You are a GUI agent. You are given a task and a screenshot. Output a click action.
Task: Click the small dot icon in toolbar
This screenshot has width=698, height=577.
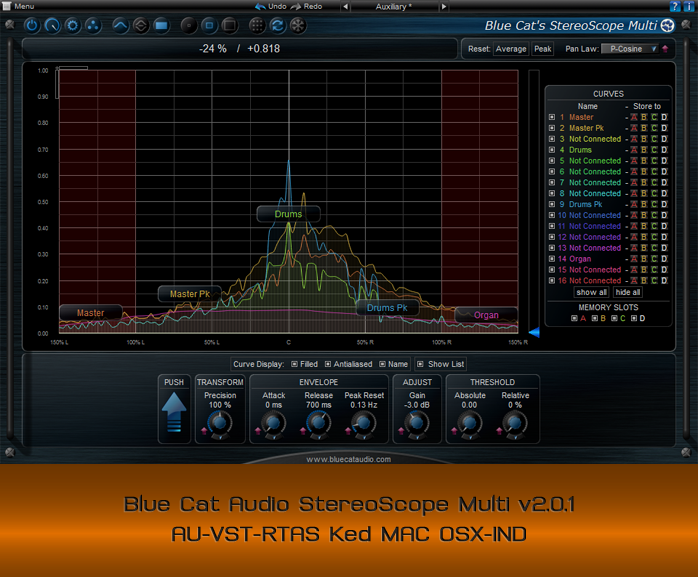click(x=189, y=25)
